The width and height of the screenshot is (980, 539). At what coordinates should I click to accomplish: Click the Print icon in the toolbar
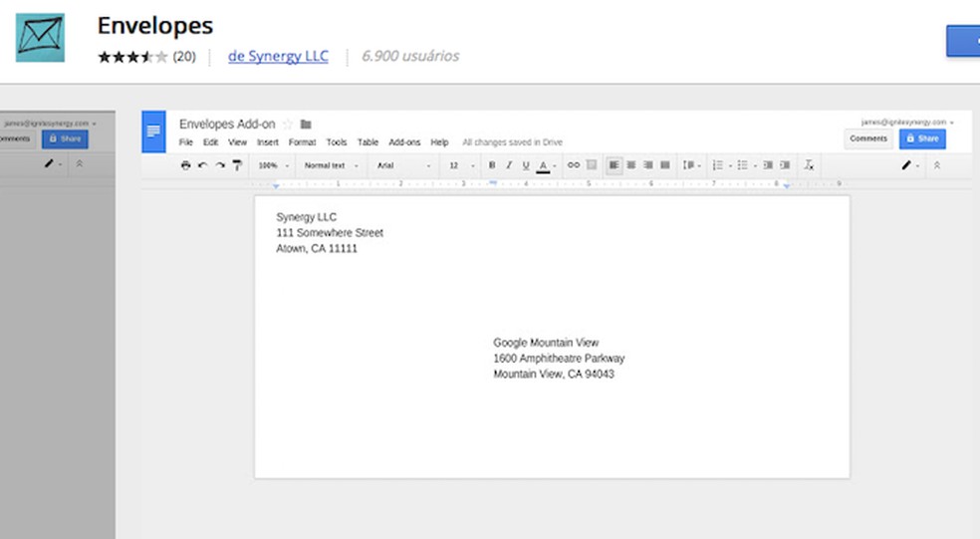185,165
